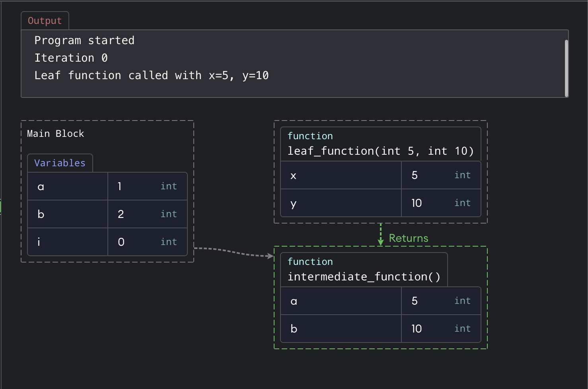The height and width of the screenshot is (389, 588).
Task: Select the Output tab
Action: 45,21
